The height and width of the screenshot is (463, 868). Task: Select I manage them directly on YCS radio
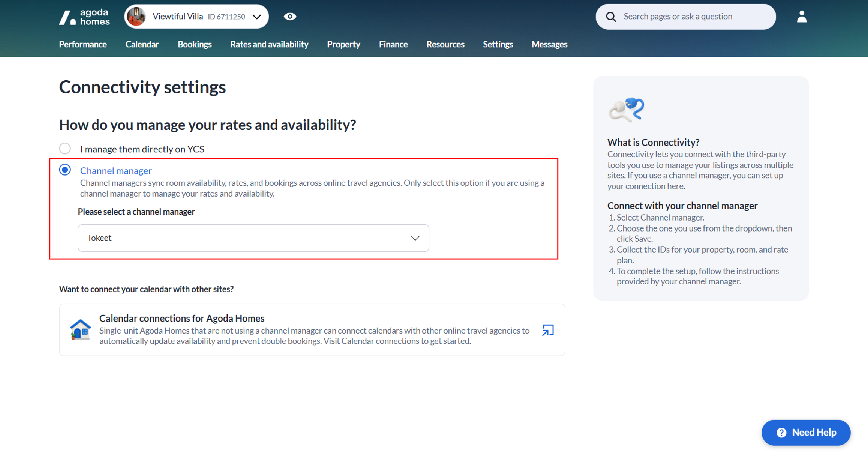[65, 149]
